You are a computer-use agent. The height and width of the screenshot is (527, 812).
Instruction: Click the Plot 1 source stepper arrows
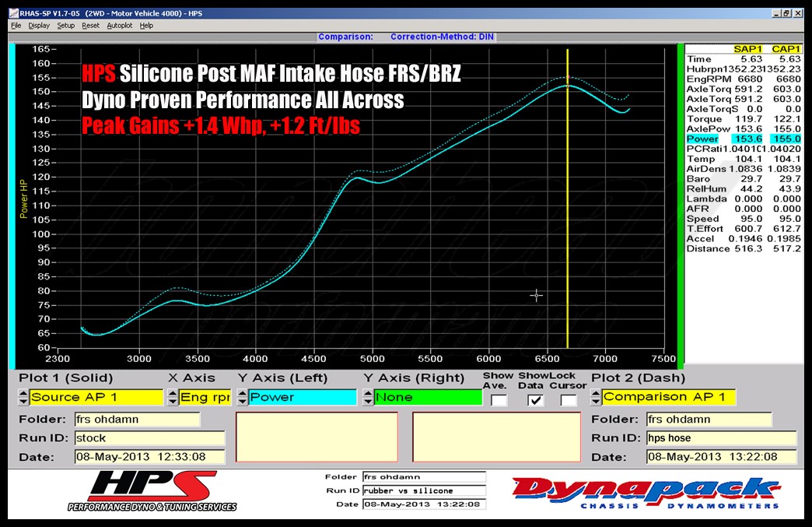[23, 398]
